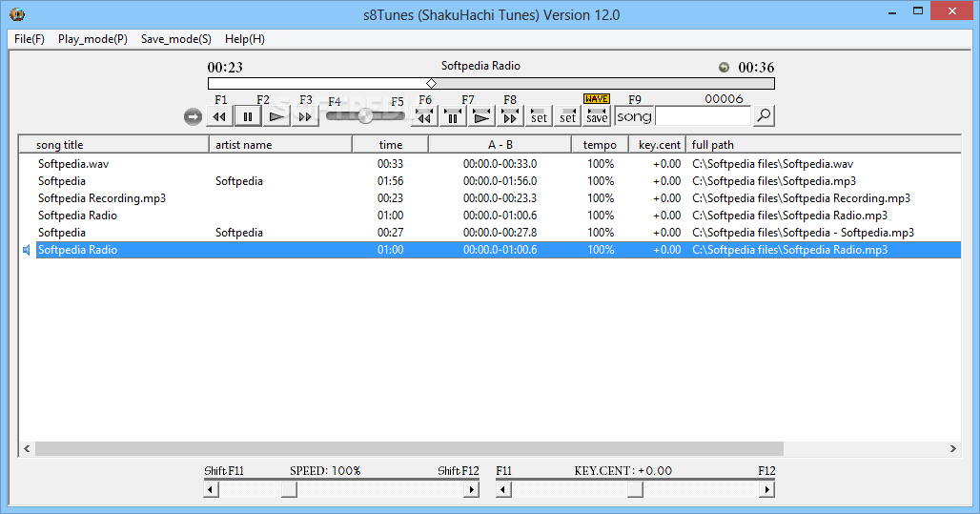Screen dimensions: 980x514
Task: Click the song search-mode button under F9
Action: coord(634,116)
